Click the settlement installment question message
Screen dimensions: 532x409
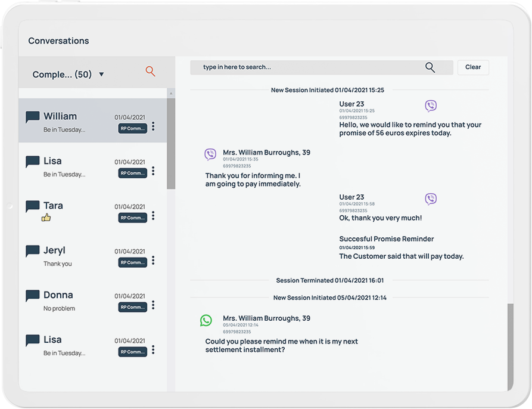click(x=282, y=346)
